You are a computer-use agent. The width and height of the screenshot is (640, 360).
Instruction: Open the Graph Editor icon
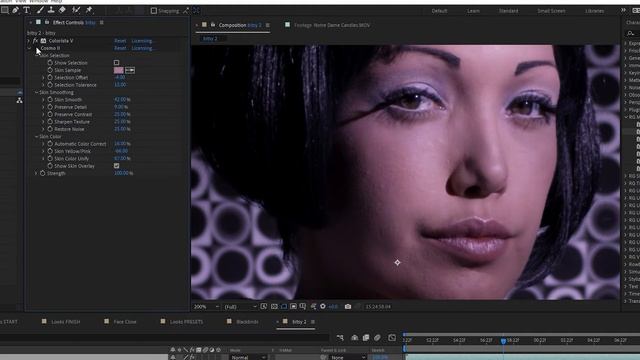click(392, 338)
